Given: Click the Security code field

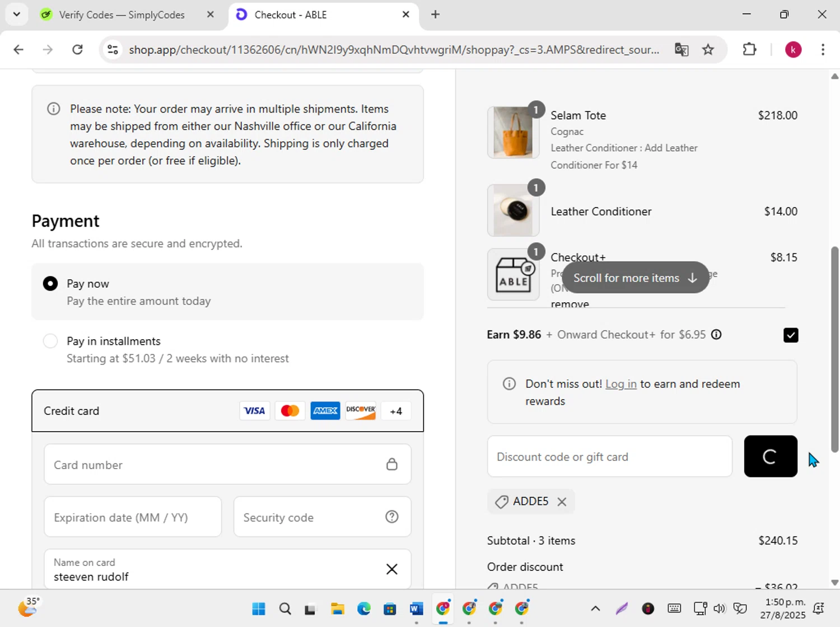Looking at the screenshot, I should (322, 517).
